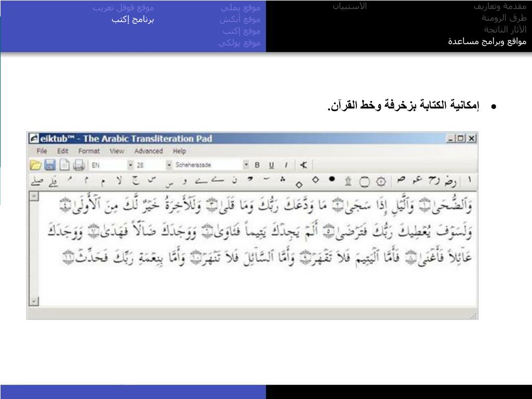This screenshot has height=399, width=532.
Task: Jump to the موقع يملي subsection
Action: click(x=241, y=7)
